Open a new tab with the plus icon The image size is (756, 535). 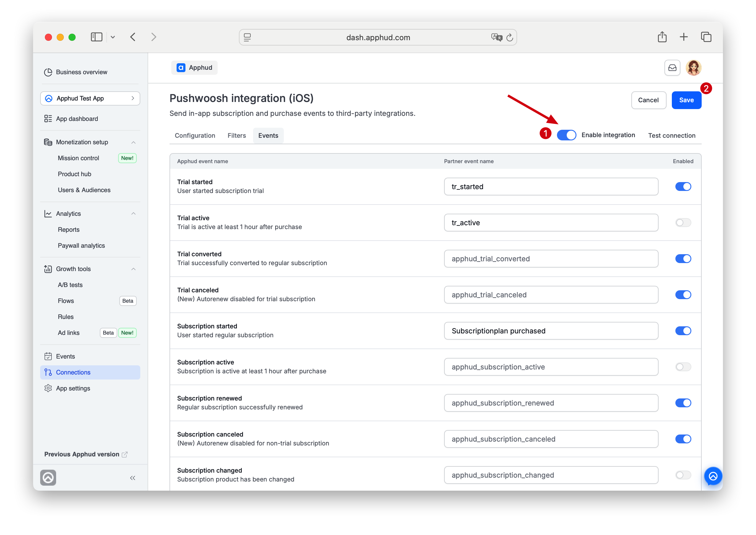pos(684,37)
